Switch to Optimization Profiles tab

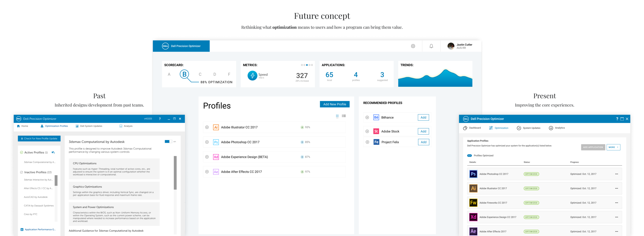(54, 126)
